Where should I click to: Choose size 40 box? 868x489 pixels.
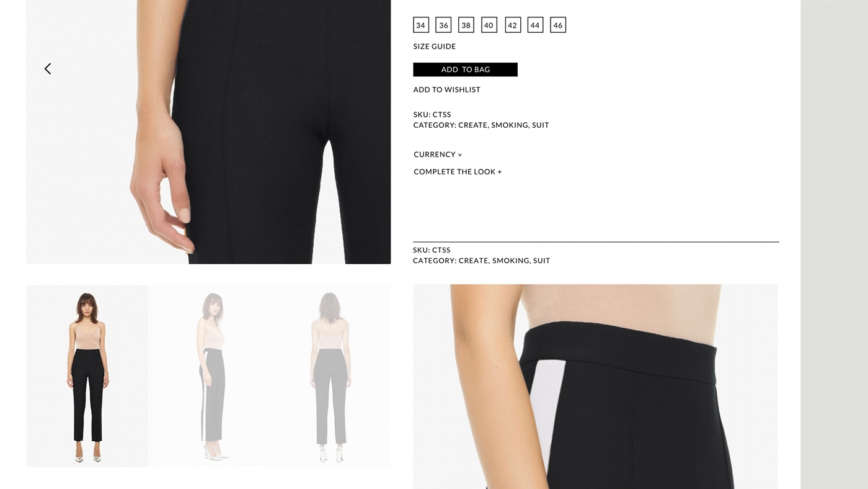489,25
